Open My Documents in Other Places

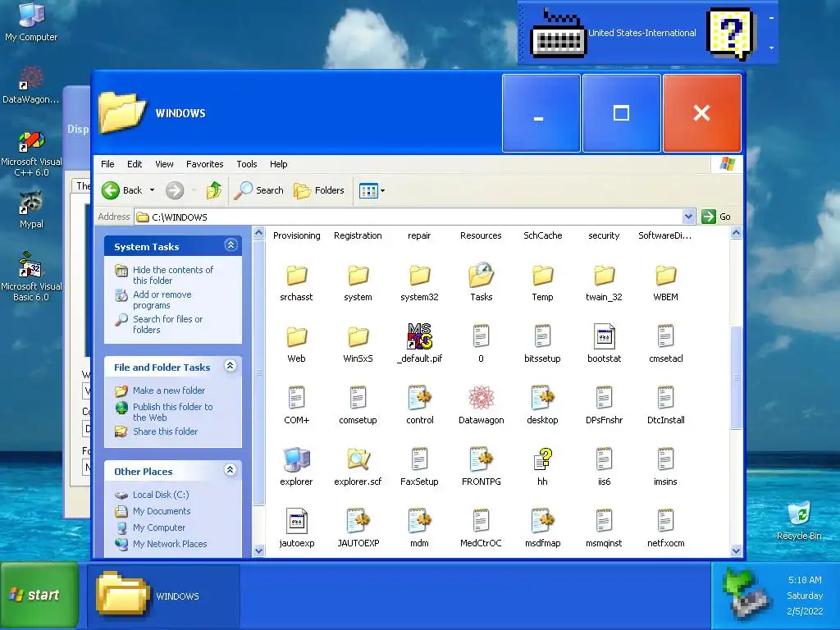(162, 511)
